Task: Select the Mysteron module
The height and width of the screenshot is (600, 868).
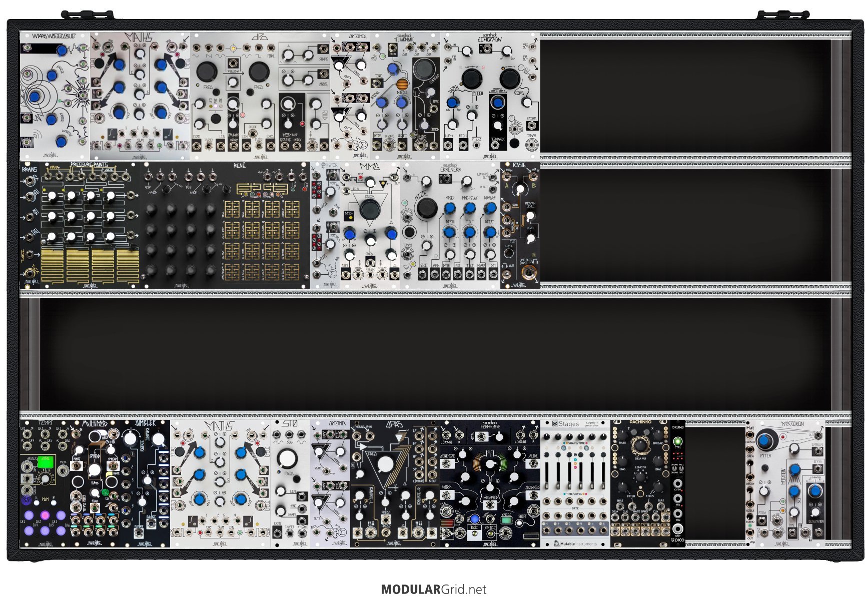Action: click(790, 483)
